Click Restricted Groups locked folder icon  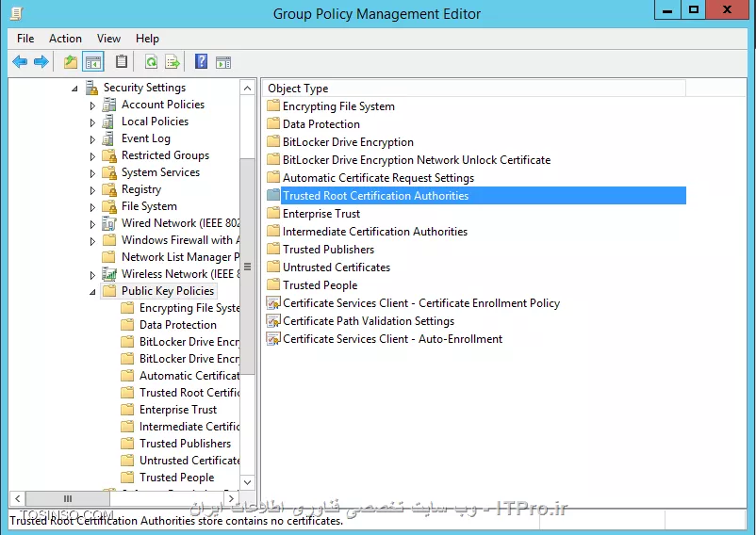(109, 155)
